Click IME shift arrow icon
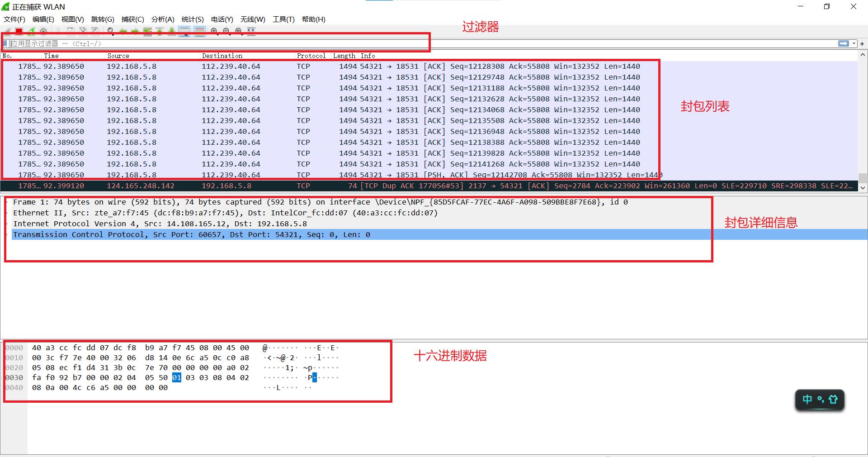868x457 pixels. tap(833, 399)
